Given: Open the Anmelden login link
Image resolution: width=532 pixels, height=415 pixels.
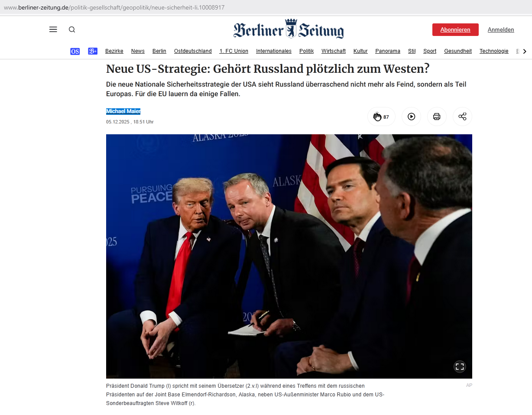Looking at the screenshot, I should click(x=501, y=29).
